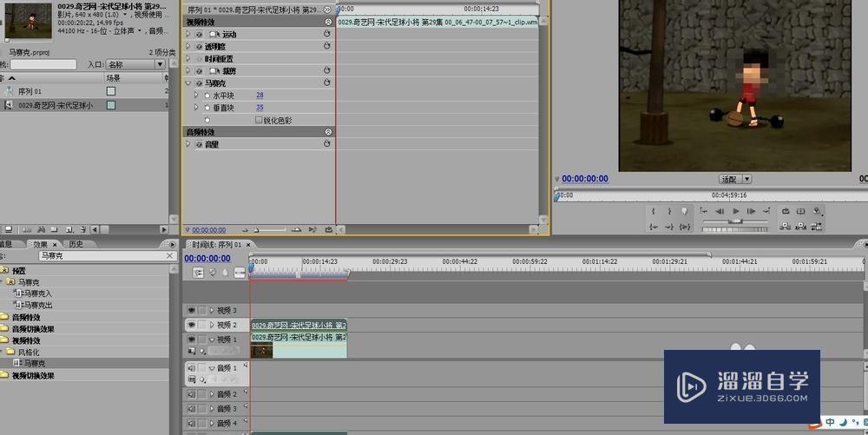Reset the 音量 audio effect with its reset icon
Screen dimensions: 868x435
tap(326, 144)
